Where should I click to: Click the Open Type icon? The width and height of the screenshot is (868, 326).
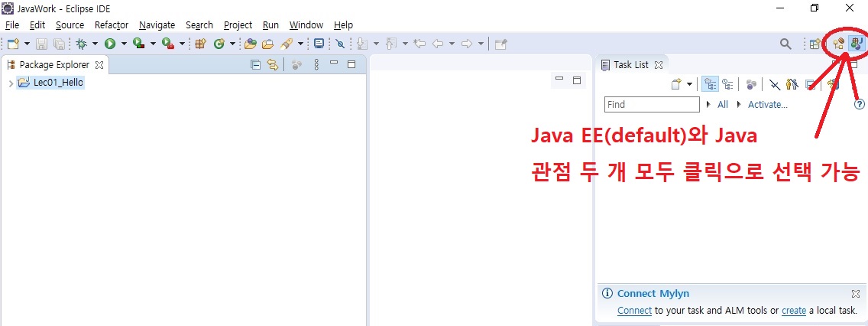[250, 44]
